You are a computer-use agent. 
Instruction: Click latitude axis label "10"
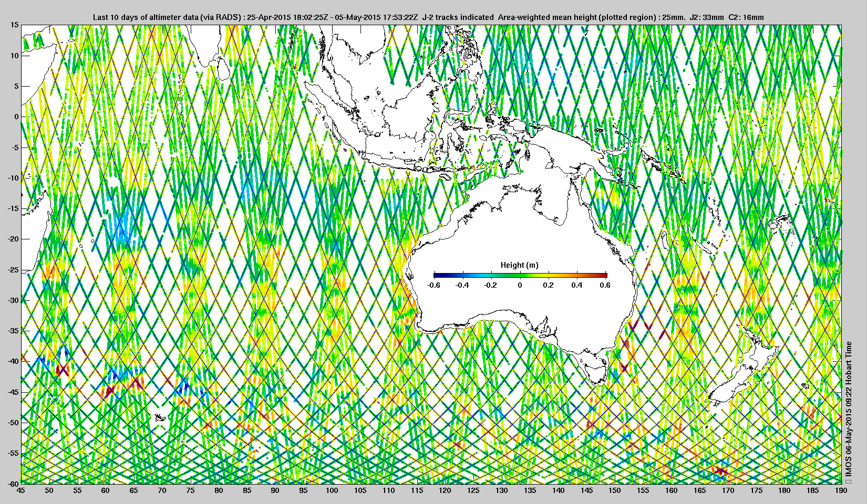click(15, 56)
